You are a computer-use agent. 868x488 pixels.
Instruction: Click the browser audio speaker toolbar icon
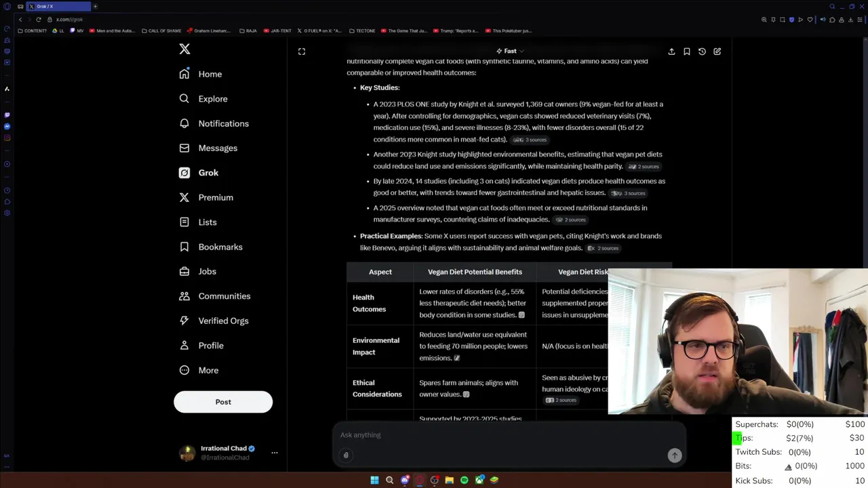[823, 20]
